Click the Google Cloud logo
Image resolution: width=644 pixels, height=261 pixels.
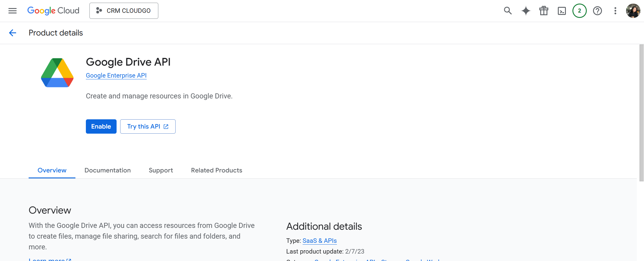coord(53,11)
